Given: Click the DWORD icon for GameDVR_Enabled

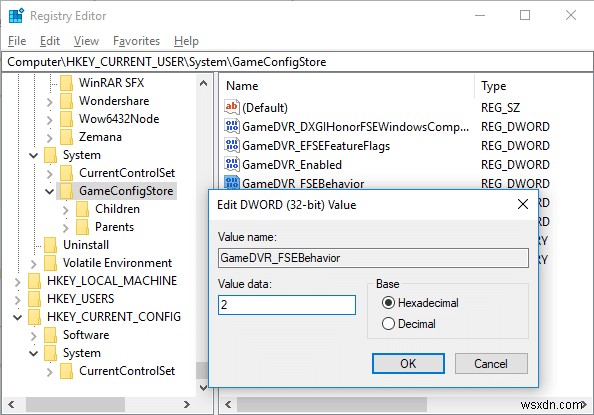Looking at the screenshot, I should coord(231,164).
